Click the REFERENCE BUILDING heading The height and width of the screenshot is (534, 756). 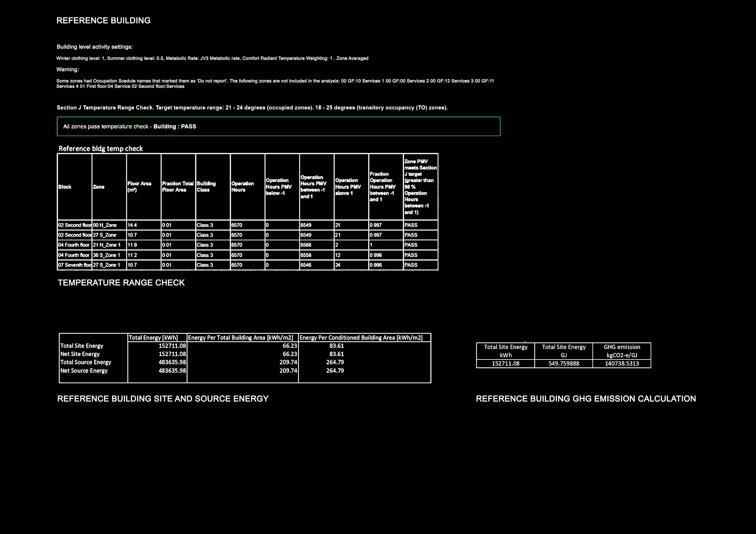103,21
